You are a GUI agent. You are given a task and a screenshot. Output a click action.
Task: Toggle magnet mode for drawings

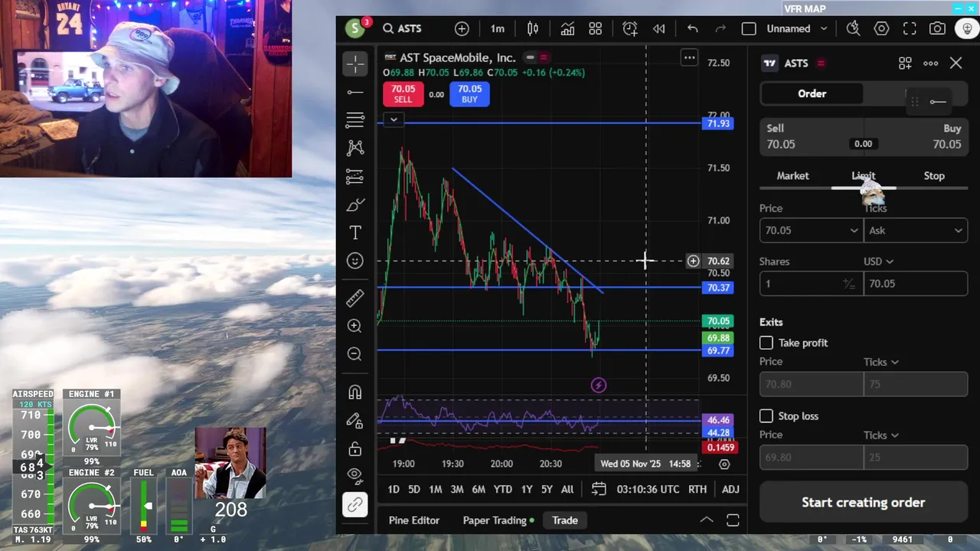(x=354, y=392)
